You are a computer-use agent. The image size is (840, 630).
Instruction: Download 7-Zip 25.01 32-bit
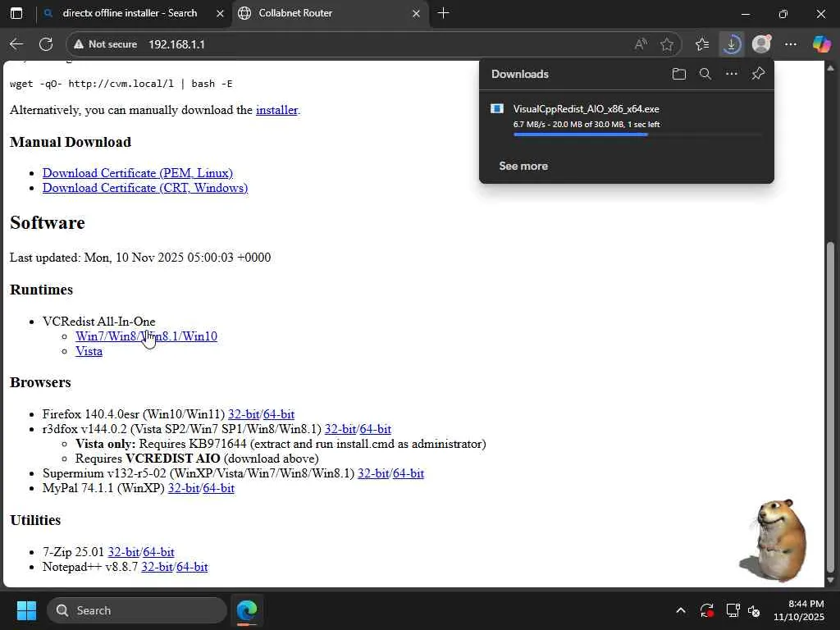124,552
